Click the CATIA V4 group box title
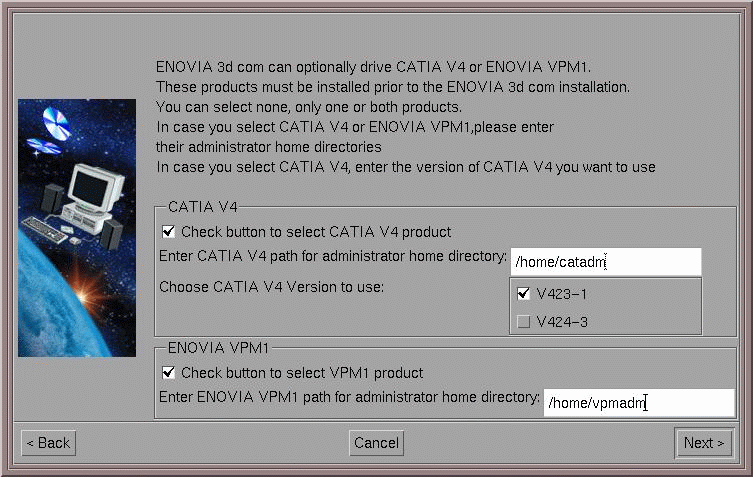 point(202,207)
